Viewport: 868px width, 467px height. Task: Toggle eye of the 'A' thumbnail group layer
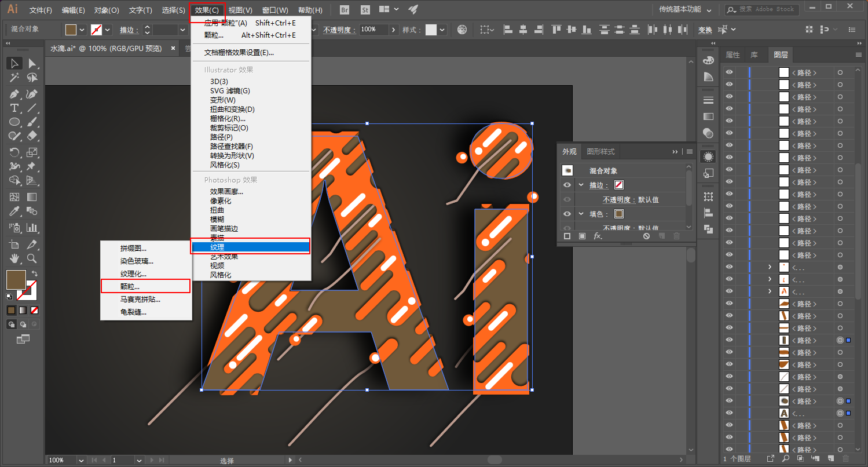click(x=729, y=413)
